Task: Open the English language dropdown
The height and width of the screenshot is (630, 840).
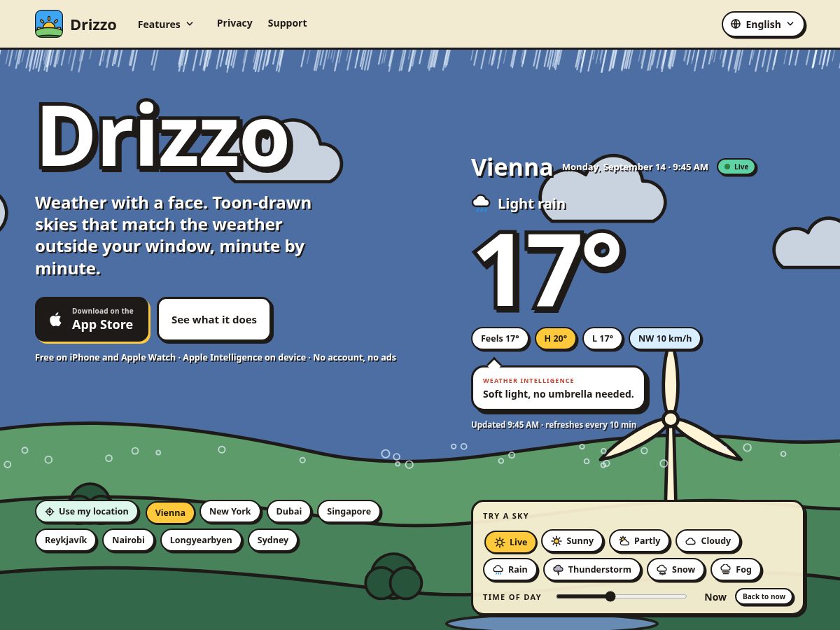Action: [x=763, y=24]
